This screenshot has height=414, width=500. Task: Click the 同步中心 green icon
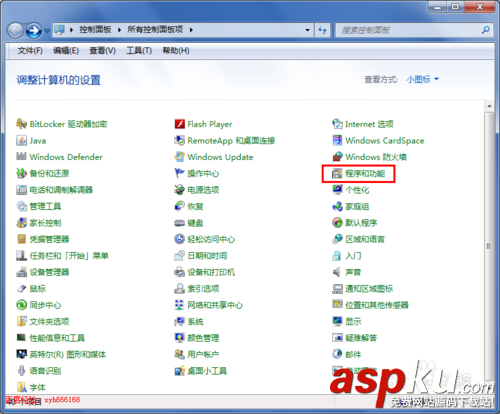(21, 305)
